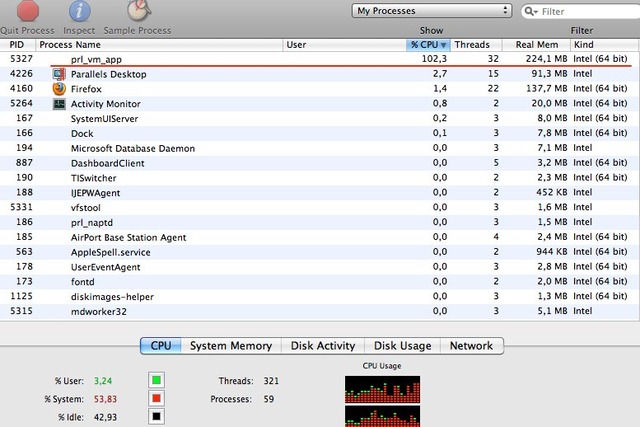Open the My Processes dropdown
The height and width of the screenshot is (427, 640).
432,11
